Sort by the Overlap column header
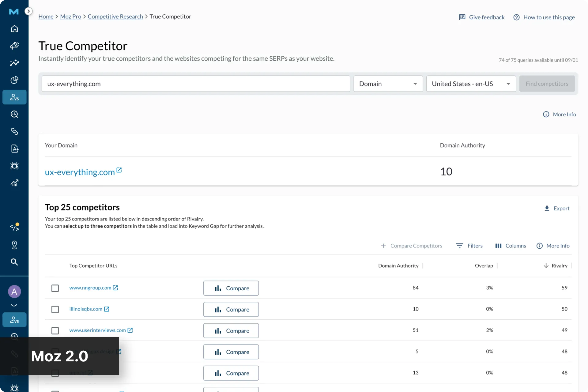 tap(484, 266)
